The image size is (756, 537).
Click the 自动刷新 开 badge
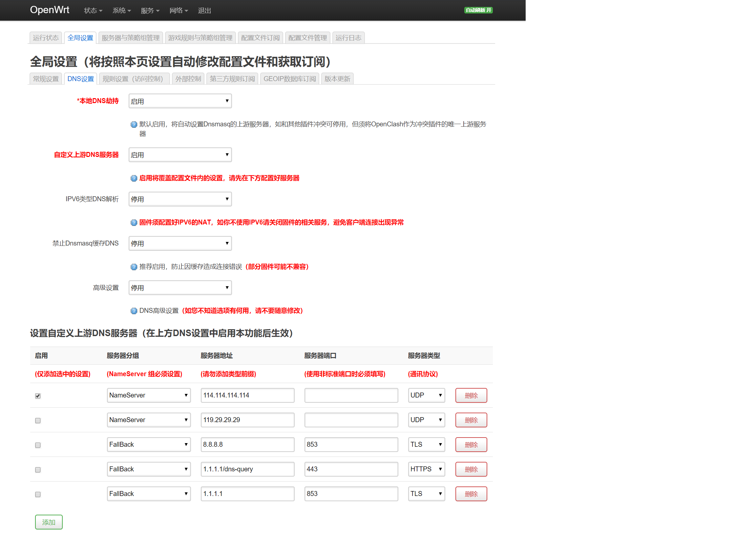[478, 10]
